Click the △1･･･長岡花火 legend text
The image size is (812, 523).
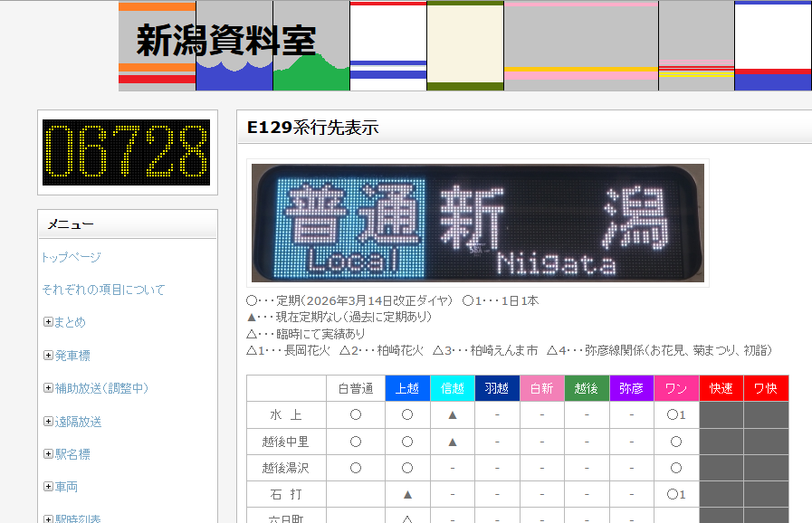click(x=288, y=350)
